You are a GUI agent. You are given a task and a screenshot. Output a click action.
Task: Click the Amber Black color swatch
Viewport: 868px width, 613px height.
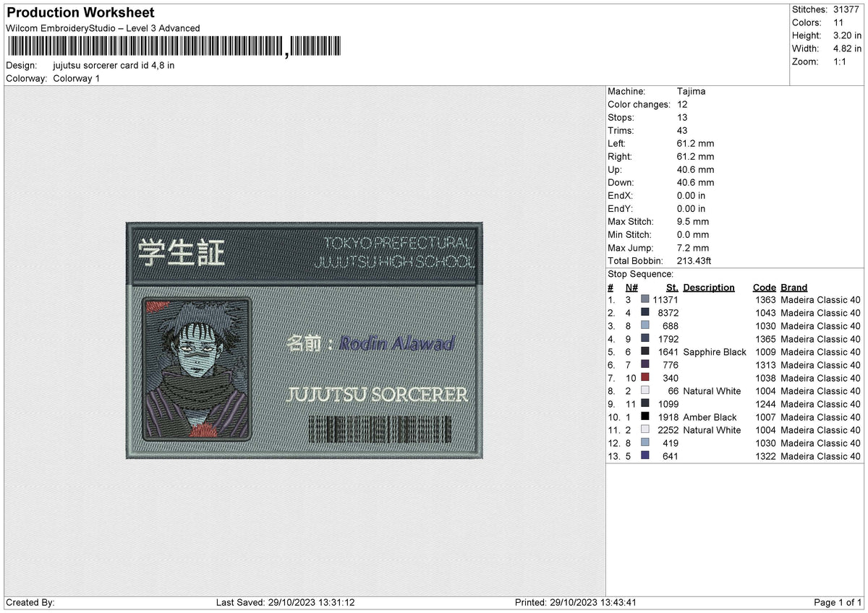coord(645,417)
